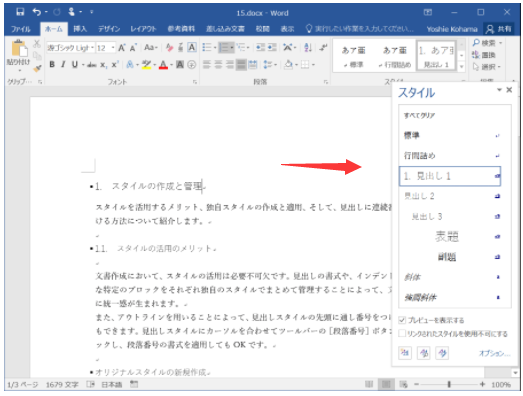The image size is (523, 396).
Task: Decrease paragraph indent icon
Action: pyautogui.click(x=260, y=48)
